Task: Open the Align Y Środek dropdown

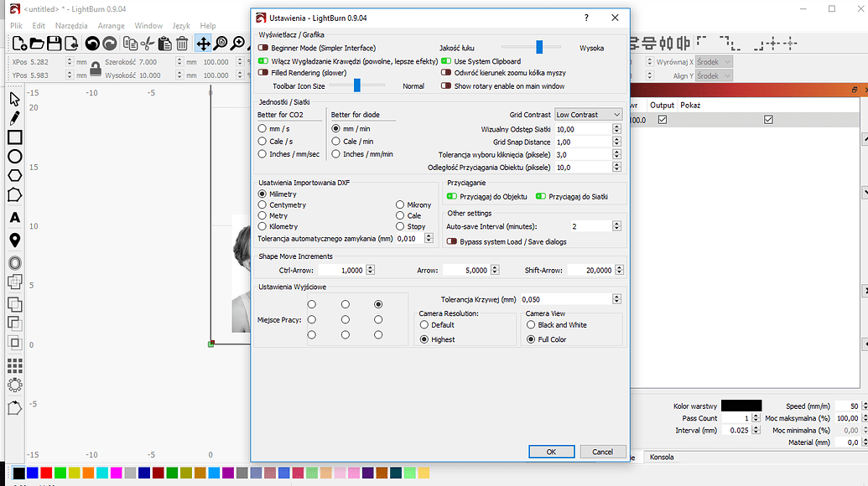Action: tap(714, 75)
